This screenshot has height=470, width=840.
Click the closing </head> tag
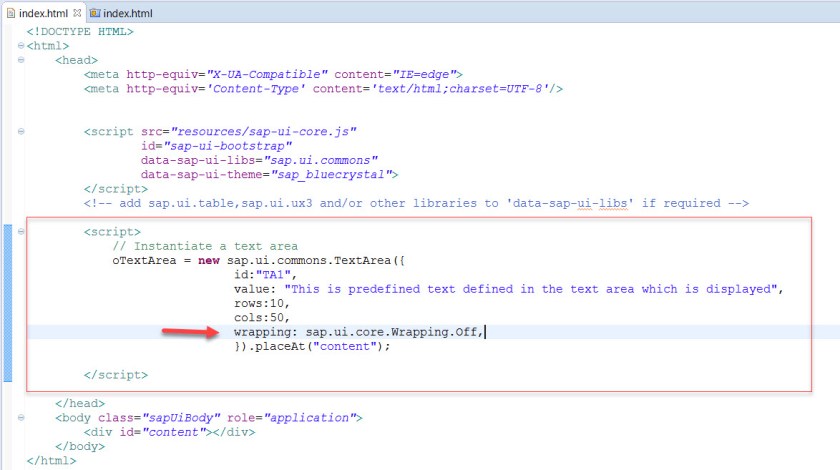coord(80,404)
